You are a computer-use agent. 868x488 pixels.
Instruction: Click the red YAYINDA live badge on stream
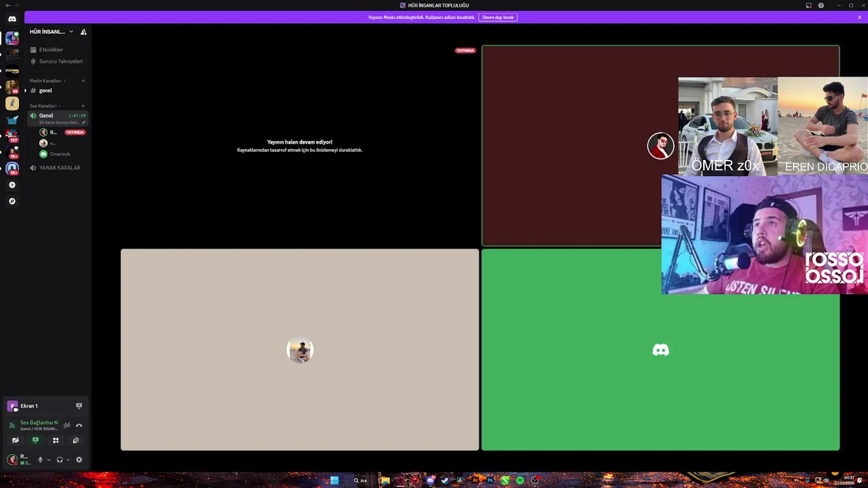[x=465, y=51]
